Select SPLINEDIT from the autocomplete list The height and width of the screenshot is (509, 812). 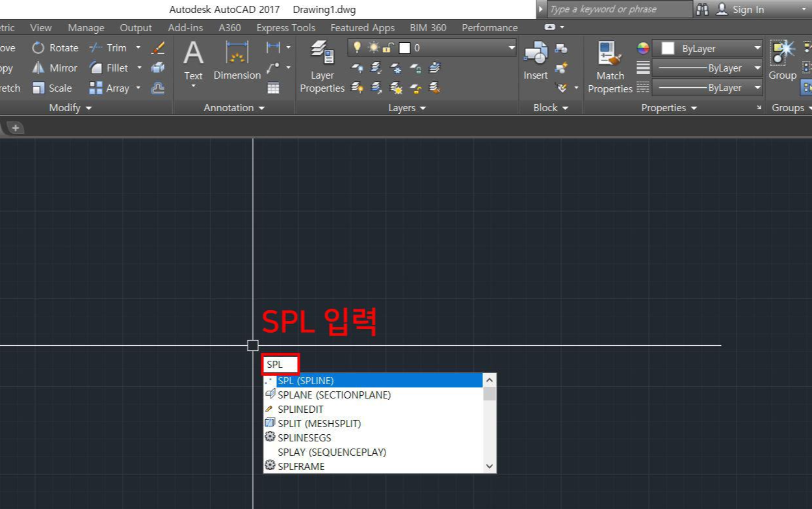tap(300, 409)
